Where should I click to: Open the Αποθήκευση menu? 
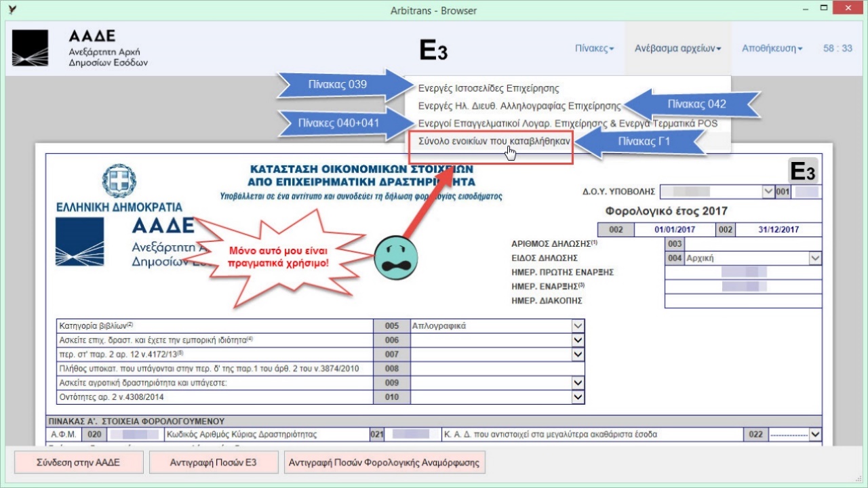772,49
